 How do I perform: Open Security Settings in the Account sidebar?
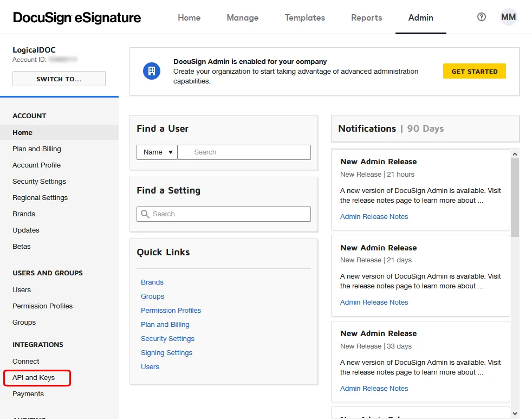pos(39,181)
